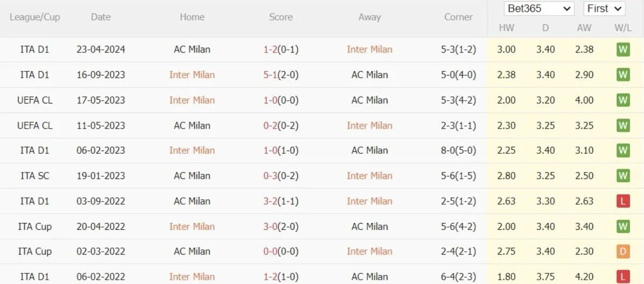Click the Corner column header

click(458, 17)
